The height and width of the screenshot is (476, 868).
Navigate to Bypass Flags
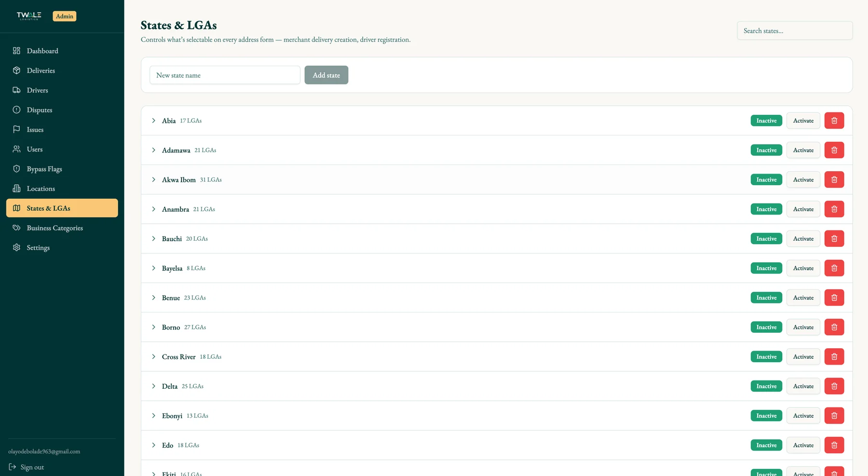point(62,169)
